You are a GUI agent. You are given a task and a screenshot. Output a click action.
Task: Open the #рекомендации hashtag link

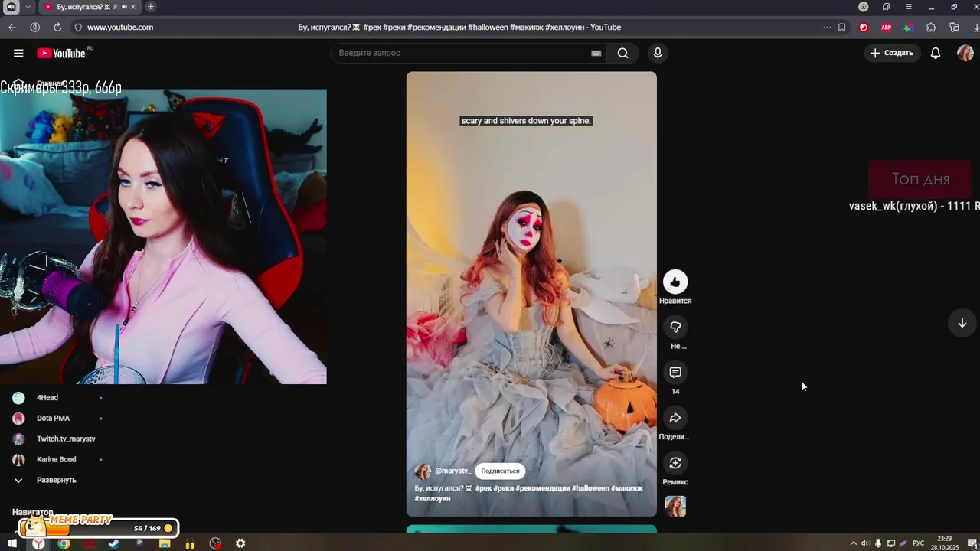pyautogui.click(x=543, y=488)
